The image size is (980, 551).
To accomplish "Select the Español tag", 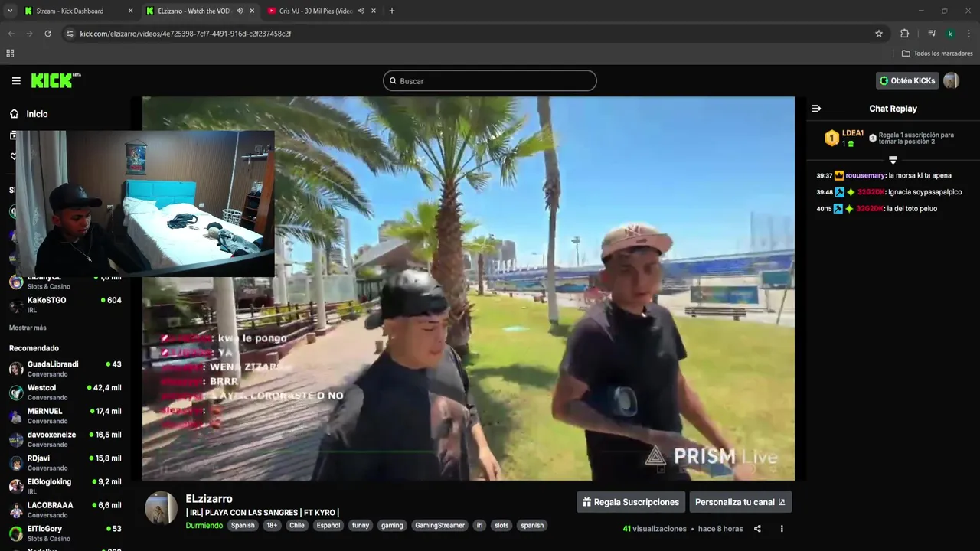I will coord(328,526).
